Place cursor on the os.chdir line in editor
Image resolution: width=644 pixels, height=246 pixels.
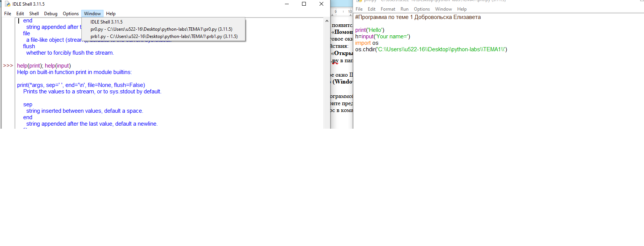431,49
